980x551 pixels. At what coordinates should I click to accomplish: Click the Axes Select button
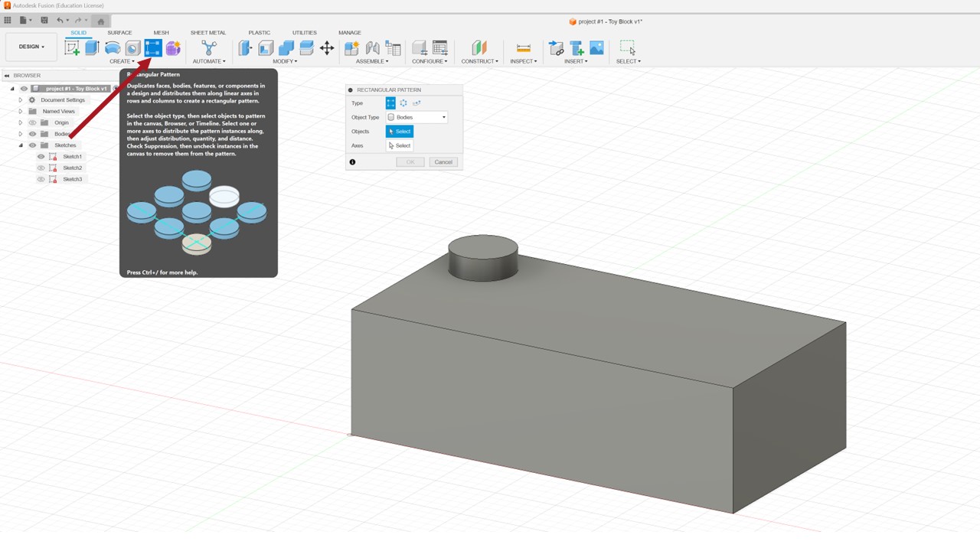400,145
